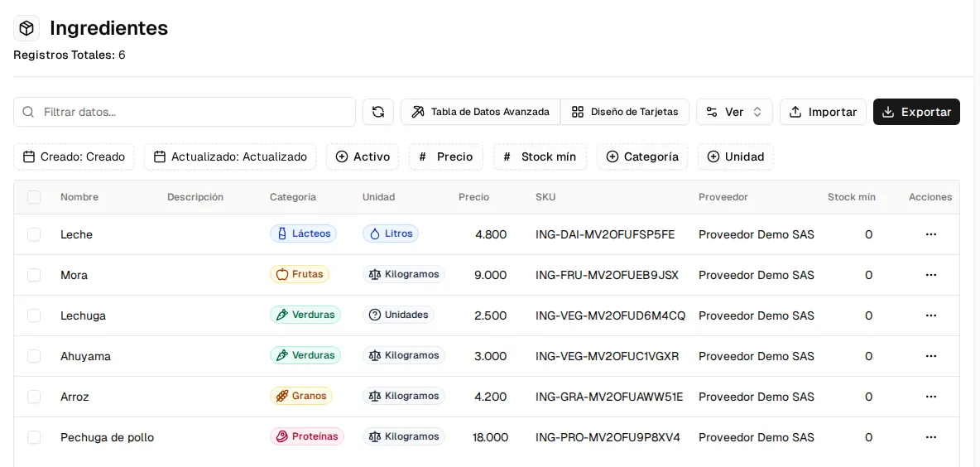Click the Proteínas category badge
980x467 pixels.
(307, 437)
